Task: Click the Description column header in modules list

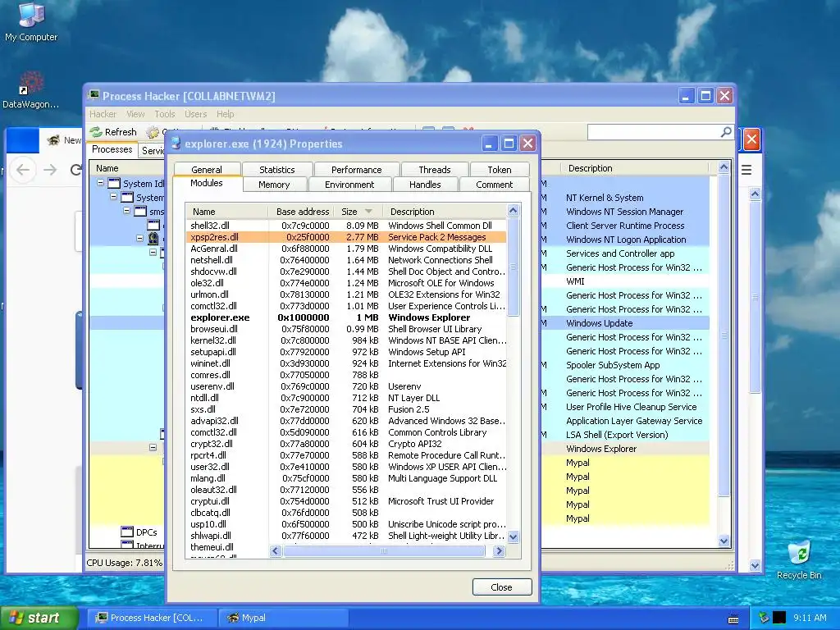Action: click(444, 212)
